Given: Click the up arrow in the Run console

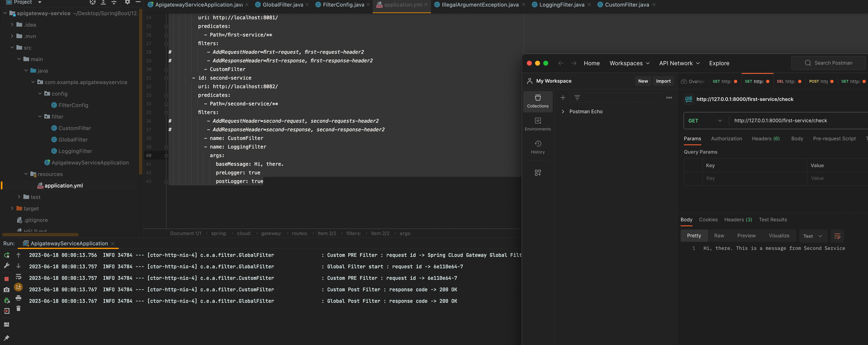Looking at the screenshot, I should click(18, 255).
